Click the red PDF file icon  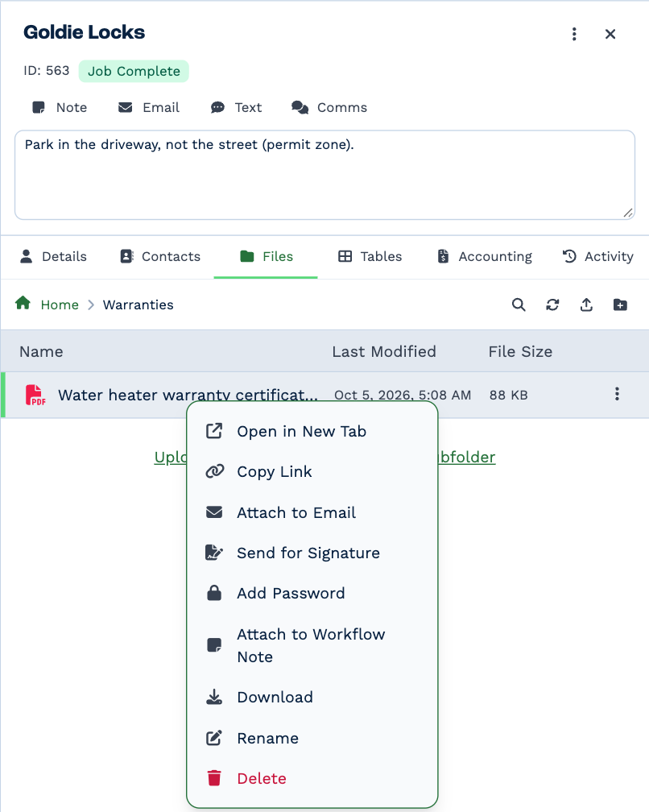[x=35, y=395]
